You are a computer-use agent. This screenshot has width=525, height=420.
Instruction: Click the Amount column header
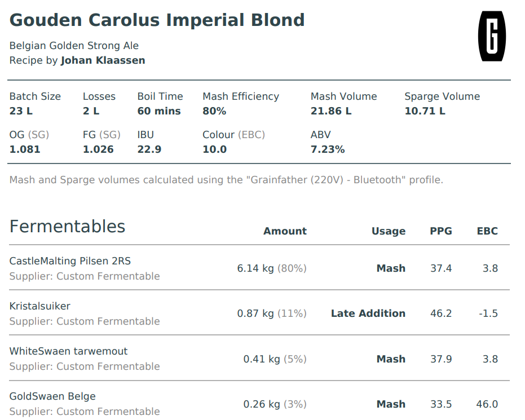pos(285,231)
